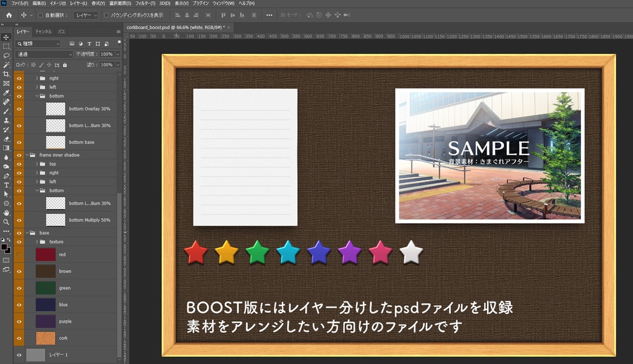This screenshot has height=364, width=633.
Task: Close the corkboard_boost.psd document tab
Action: pos(229,27)
